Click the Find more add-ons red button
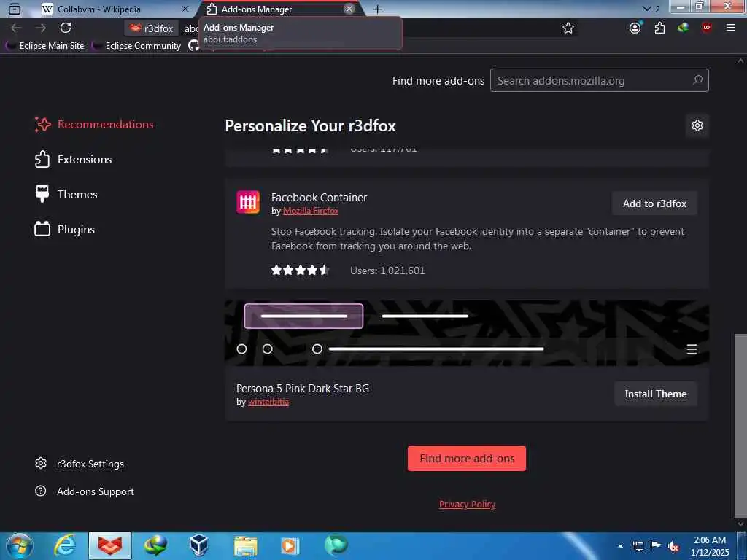The width and height of the screenshot is (747, 560). coord(467,458)
